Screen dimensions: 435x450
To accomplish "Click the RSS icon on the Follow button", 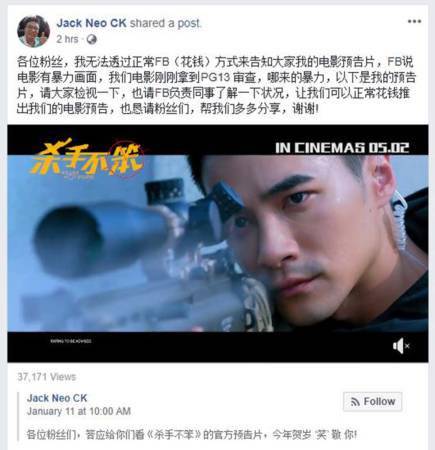I will tap(355, 402).
